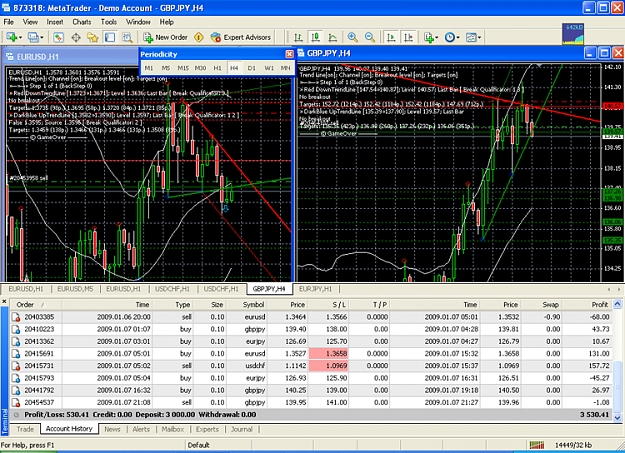Image resolution: width=625 pixels, height=453 pixels.
Task: Open the Tools menu
Action: [108, 22]
